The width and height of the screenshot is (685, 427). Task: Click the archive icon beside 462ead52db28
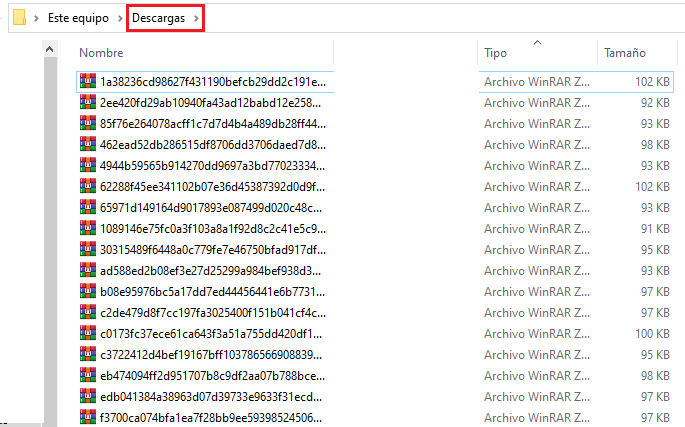click(x=88, y=145)
